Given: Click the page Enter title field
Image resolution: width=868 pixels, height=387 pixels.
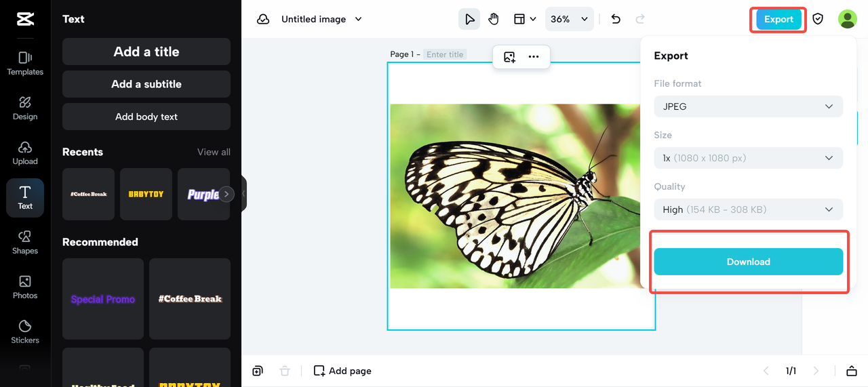Looking at the screenshot, I should [446, 54].
